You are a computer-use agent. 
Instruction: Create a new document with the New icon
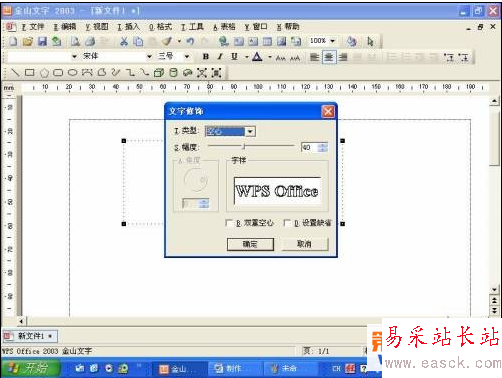(x=13, y=41)
